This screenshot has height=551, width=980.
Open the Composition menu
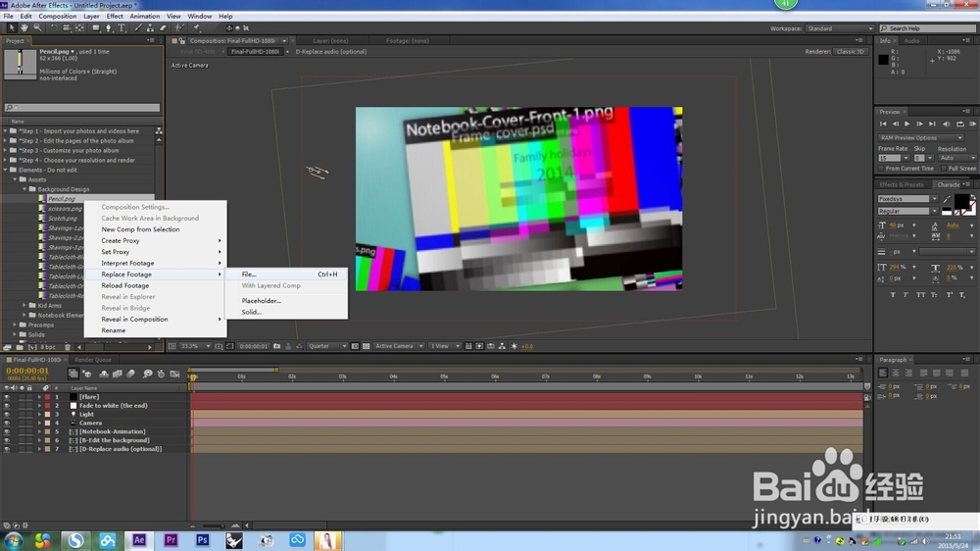click(58, 16)
